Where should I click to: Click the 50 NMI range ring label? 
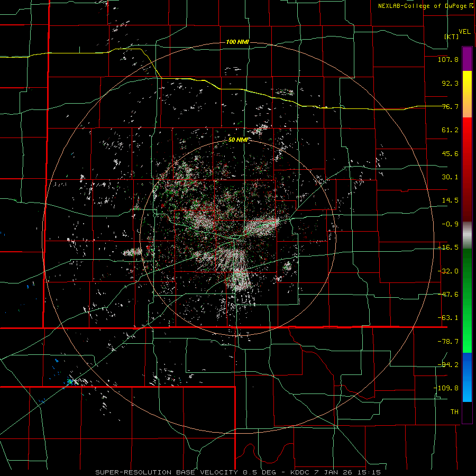238,140
